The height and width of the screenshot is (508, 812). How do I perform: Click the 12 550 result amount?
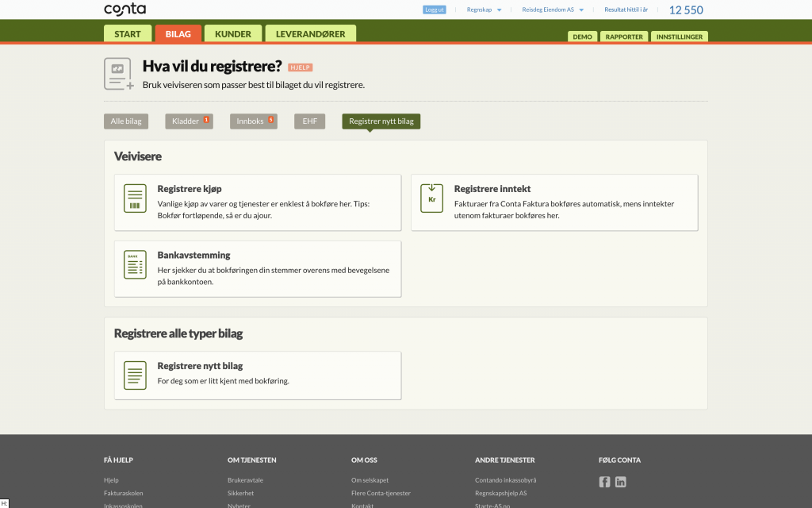[x=686, y=10]
